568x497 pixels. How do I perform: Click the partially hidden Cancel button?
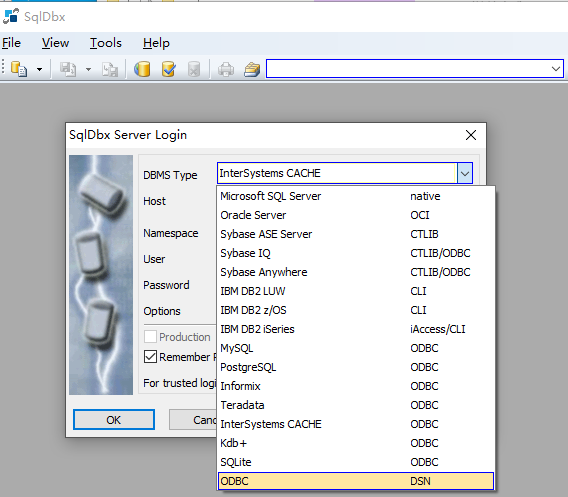point(193,420)
